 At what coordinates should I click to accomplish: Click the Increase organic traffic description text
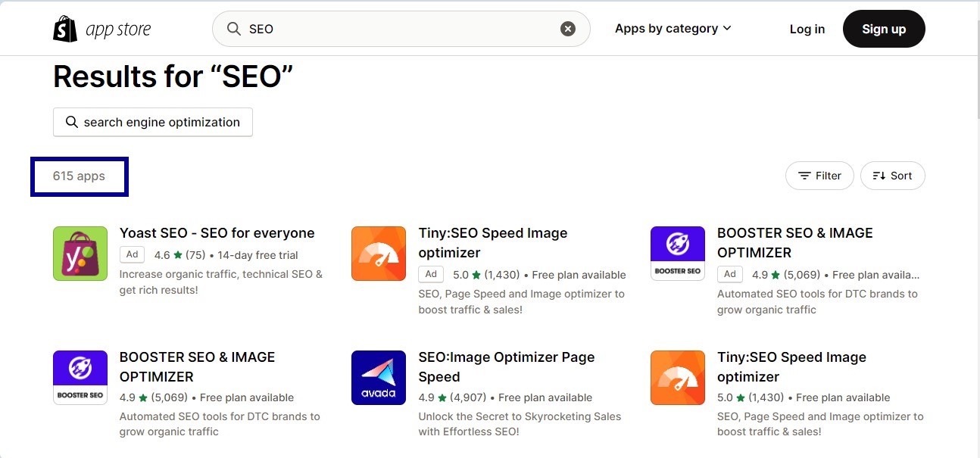pyautogui.click(x=220, y=282)
